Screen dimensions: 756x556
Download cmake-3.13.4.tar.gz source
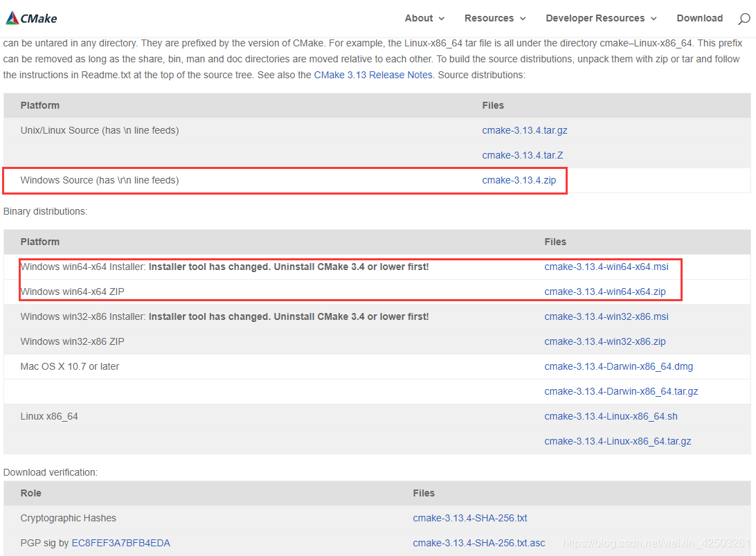point(525,130)
